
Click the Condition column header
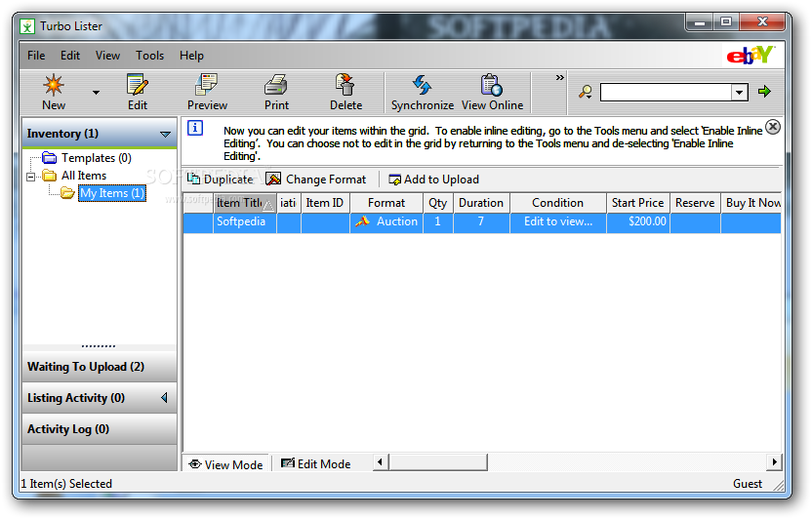click(557, 203)
